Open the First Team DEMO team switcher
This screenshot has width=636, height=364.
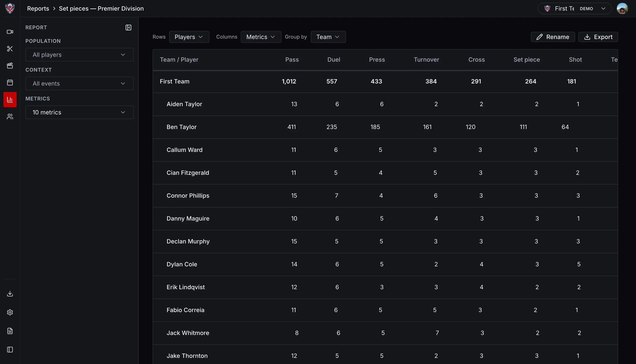[575, 8]
